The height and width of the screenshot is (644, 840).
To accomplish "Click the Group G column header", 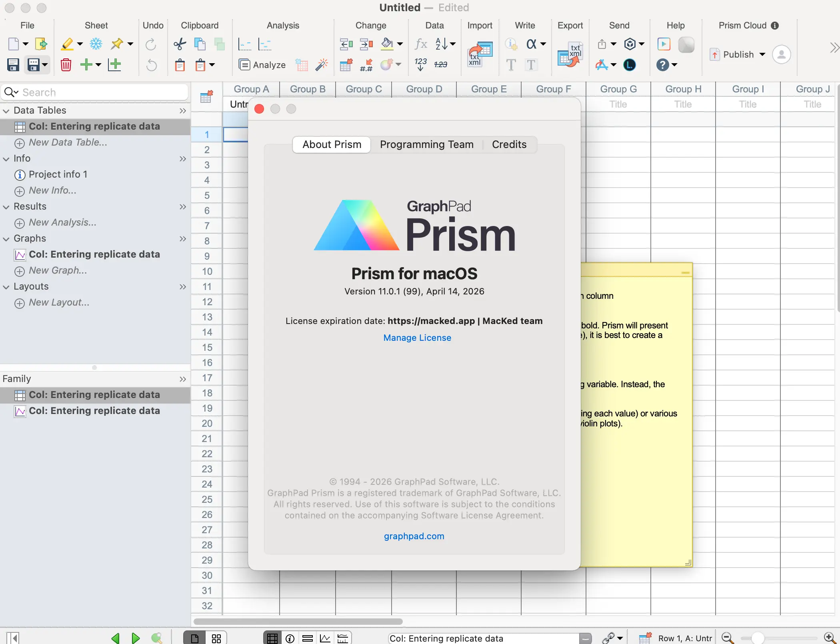I will pyautogui.click(x=618, y=89).
